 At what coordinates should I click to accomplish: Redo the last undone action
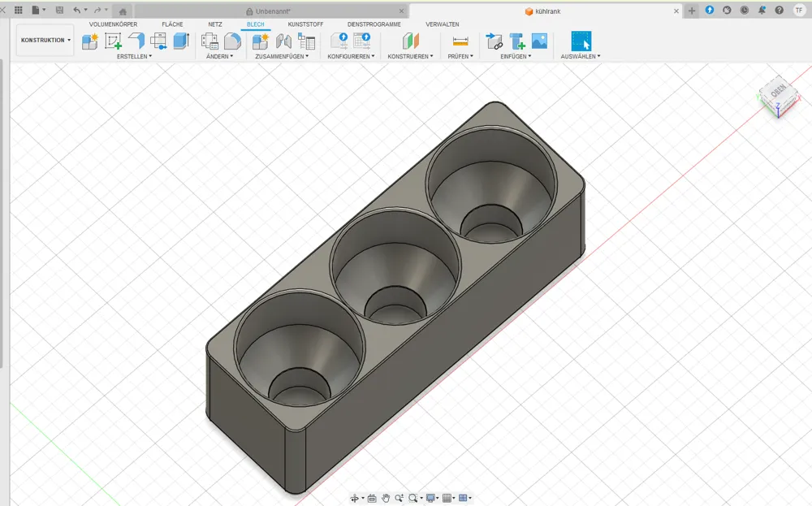click(x=97, y=10)
